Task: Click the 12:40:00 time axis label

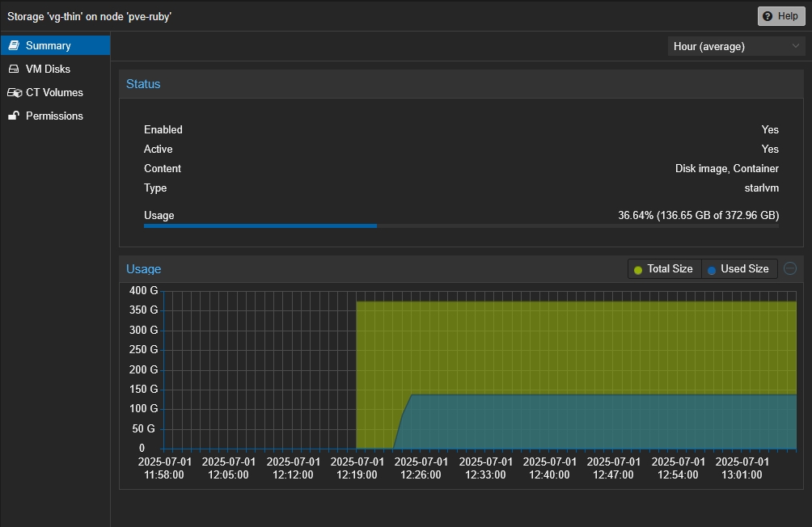Action: pos(549,468)
